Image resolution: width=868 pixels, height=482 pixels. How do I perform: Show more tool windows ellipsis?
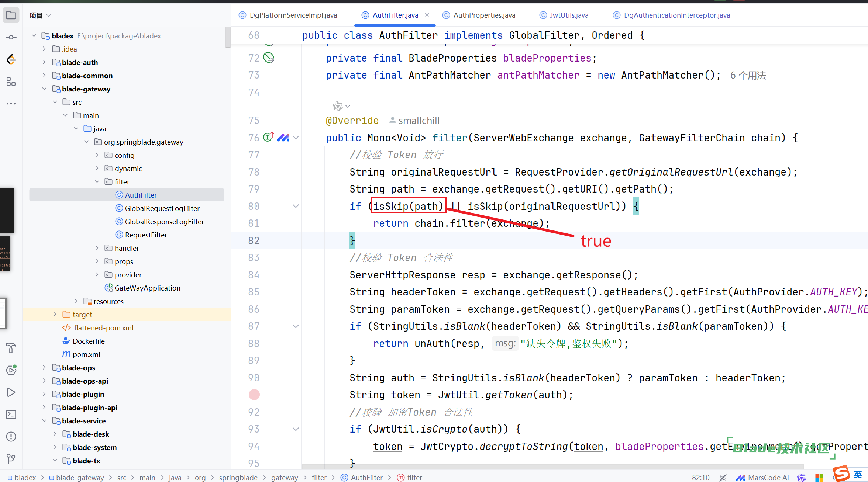[11, 104]
